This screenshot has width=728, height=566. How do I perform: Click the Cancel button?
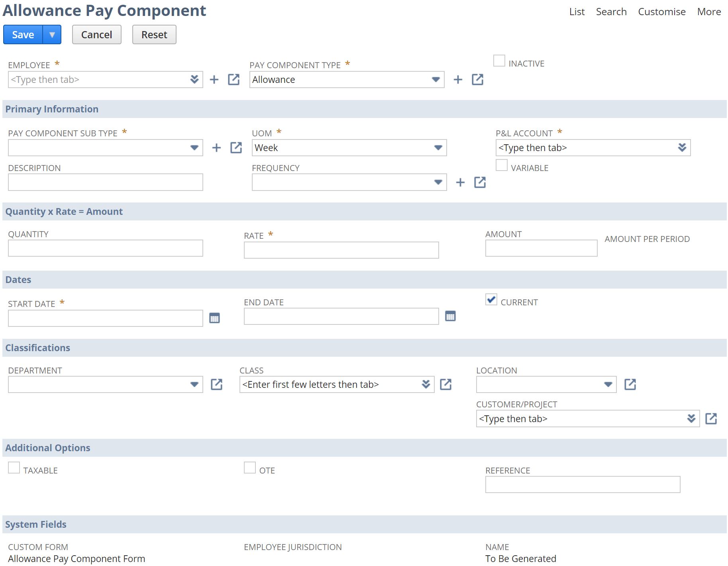click(96, 34)
